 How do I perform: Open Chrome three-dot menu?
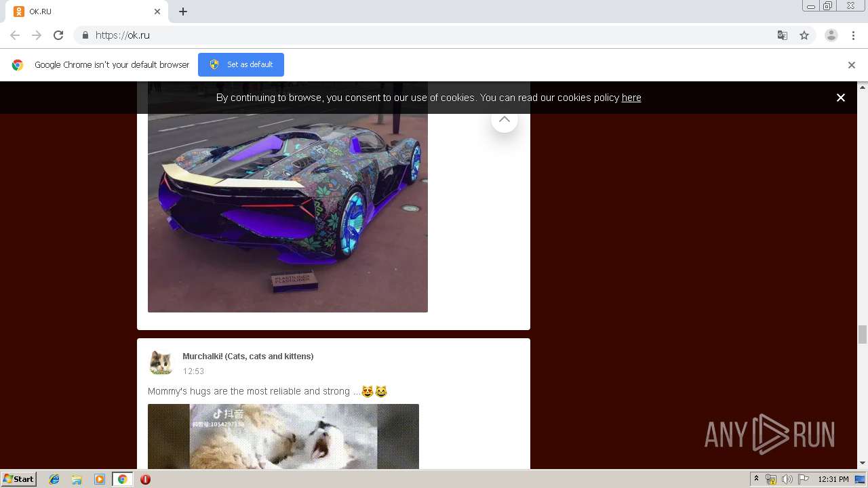point(854,35)
